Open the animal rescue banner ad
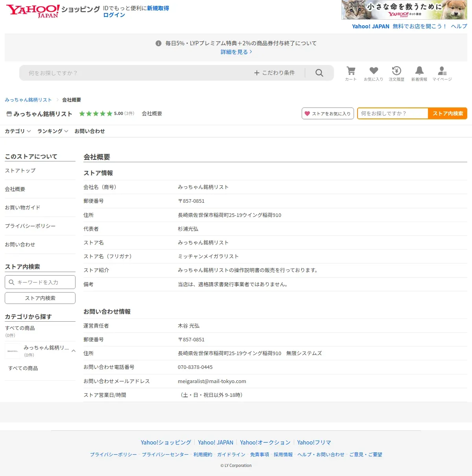472x476 pixels. [404, 10]
